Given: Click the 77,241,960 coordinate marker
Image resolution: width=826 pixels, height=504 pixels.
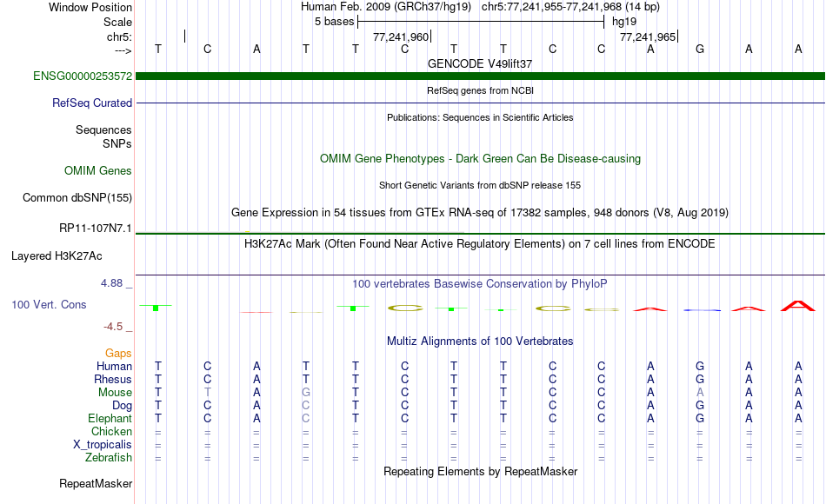Looking at the screenshot, I should click(401, 36).
